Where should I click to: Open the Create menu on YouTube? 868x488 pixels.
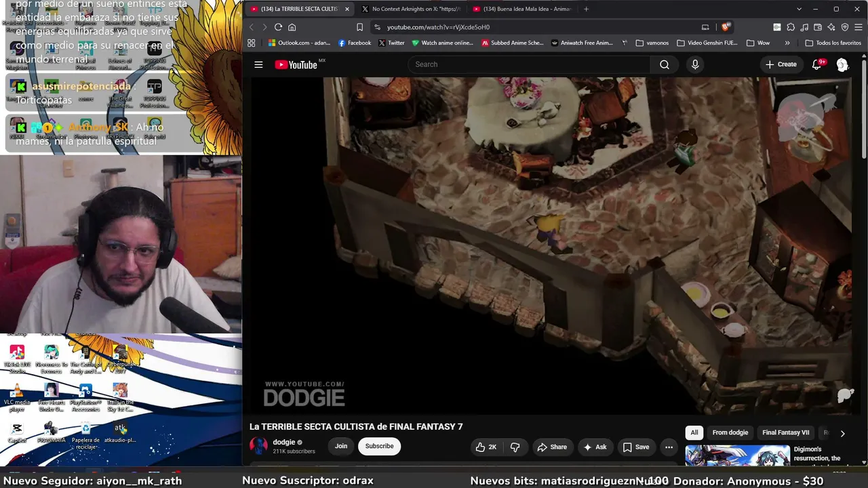click(x=781, y=64)
